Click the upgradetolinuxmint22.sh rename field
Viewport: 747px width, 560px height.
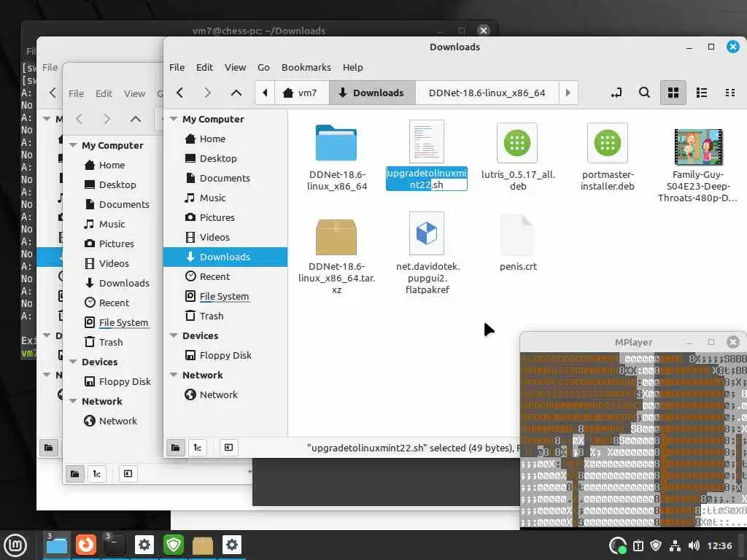tap(426, 179)
